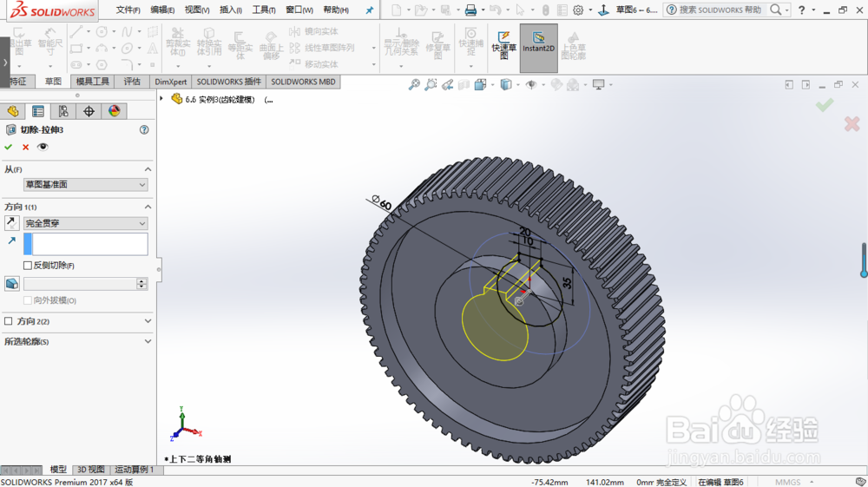
Task: Click the search magnifier icon
Action: (x=776, y=10)
